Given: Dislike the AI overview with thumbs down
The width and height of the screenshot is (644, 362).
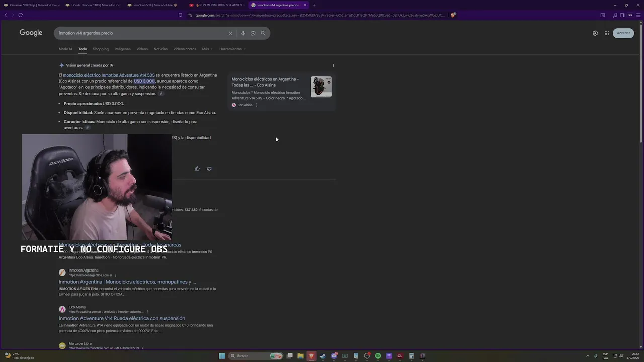Looking at the screenshot, I should [209, 169].
